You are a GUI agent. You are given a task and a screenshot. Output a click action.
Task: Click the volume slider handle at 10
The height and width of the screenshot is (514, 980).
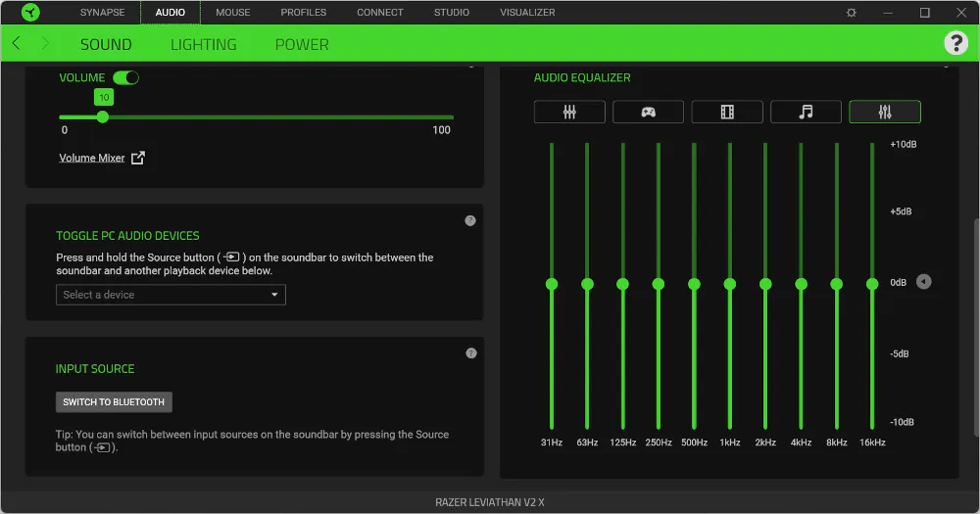103,117
